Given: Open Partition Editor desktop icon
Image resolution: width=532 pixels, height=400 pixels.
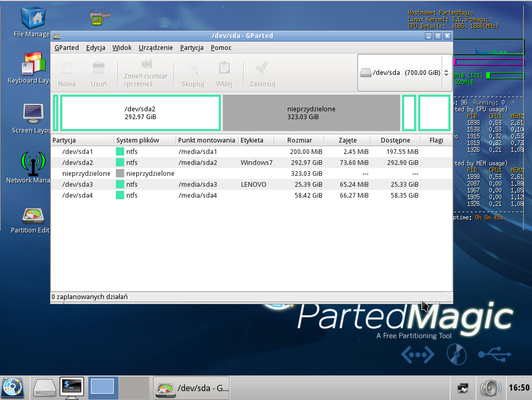Looking at the screenshot, I should (33, 216).
